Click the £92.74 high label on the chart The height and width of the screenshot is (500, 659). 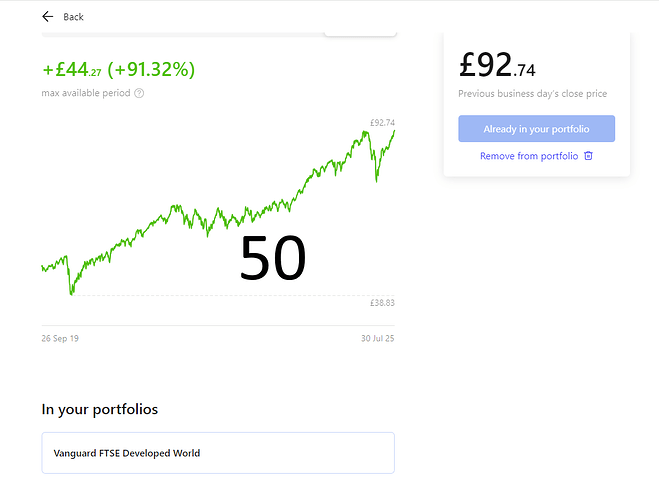point(382,123)
